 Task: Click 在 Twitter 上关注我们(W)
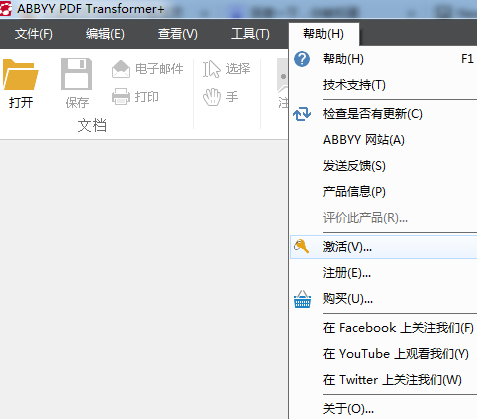click(x=383, y=380)
